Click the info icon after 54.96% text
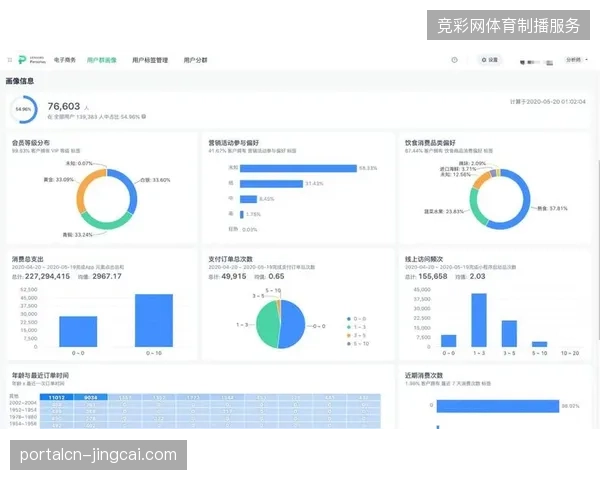600x480 pixels. [x=143, y=117]
